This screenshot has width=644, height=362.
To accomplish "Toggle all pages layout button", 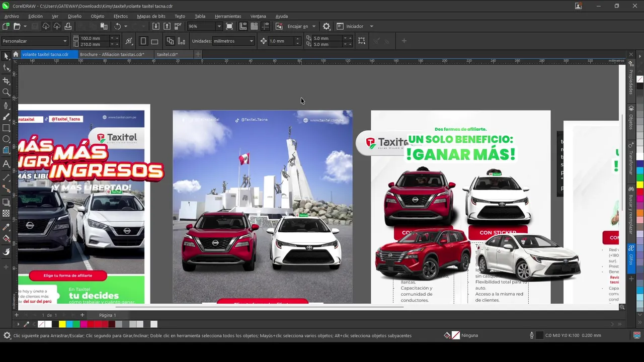I will [170, 41].
